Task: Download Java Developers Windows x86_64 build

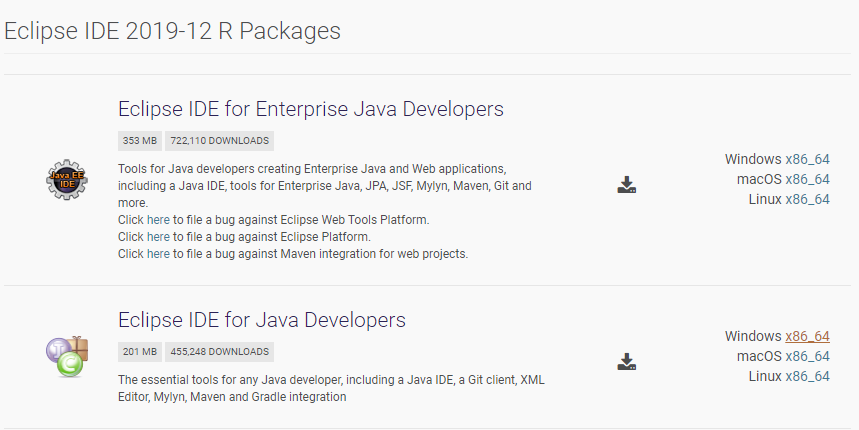Action: (x=808, y=336)
